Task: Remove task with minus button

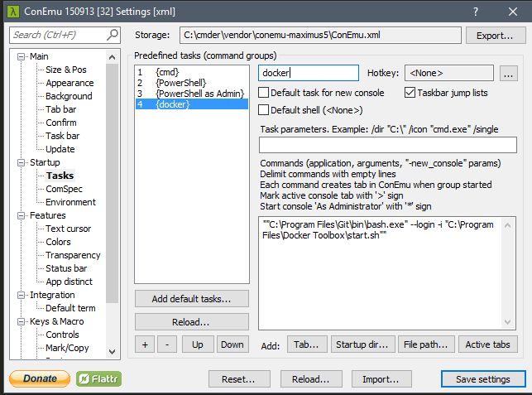Action: 167,344
